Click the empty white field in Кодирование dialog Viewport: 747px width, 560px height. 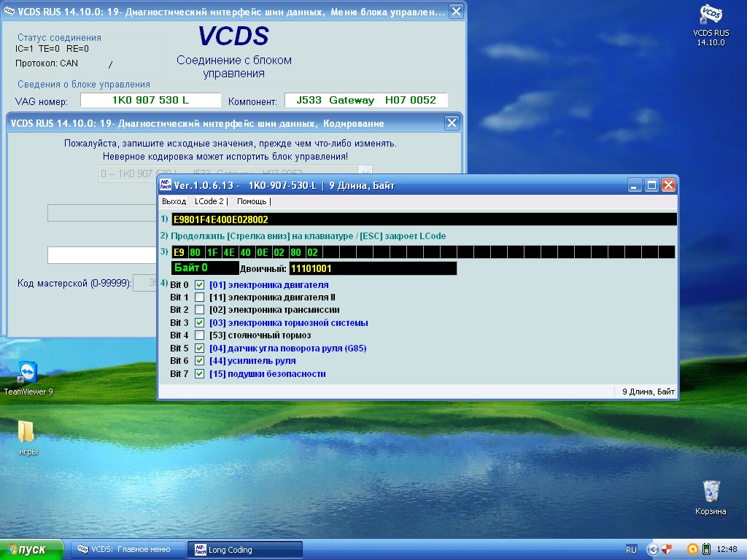pos(102,255)
